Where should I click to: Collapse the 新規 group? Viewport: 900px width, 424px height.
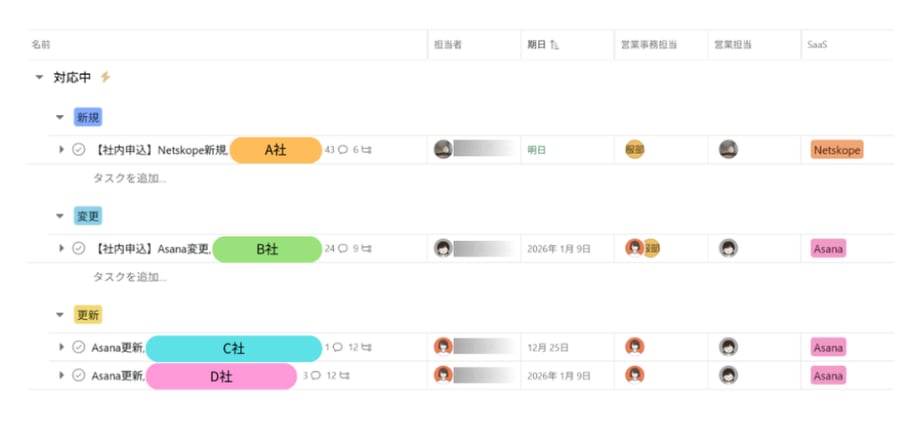coord(60,117)
